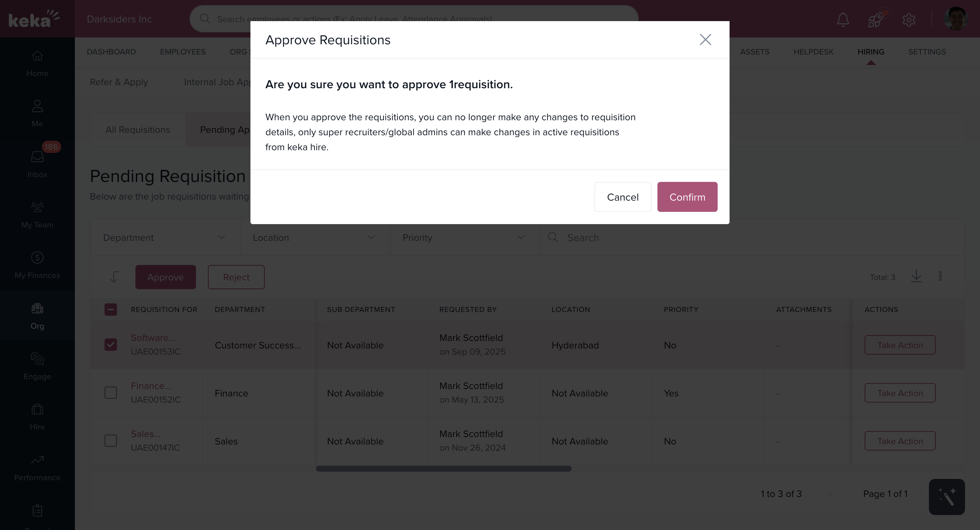Check the Finance requisition checkbox
The width and height of the screenshot is (980, 530).
pos(111,392)
